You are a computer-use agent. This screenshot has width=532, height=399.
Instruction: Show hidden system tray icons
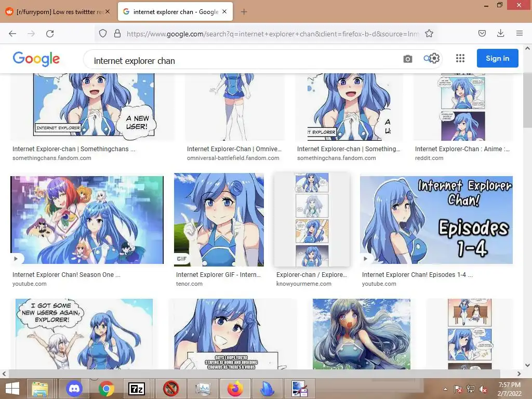(x=445, y=389)
